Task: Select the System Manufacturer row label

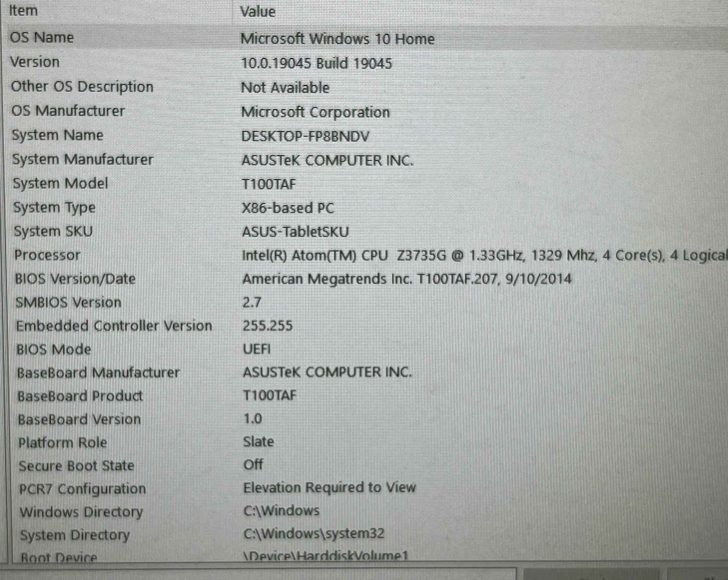Action: 83,159
